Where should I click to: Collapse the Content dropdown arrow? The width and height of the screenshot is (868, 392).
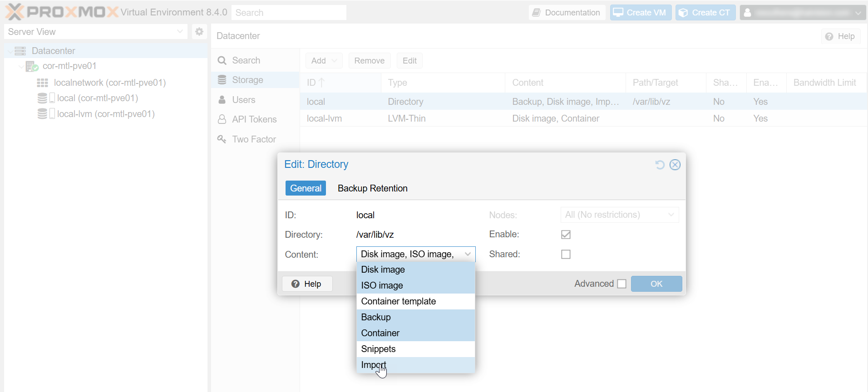click(468, 255)
